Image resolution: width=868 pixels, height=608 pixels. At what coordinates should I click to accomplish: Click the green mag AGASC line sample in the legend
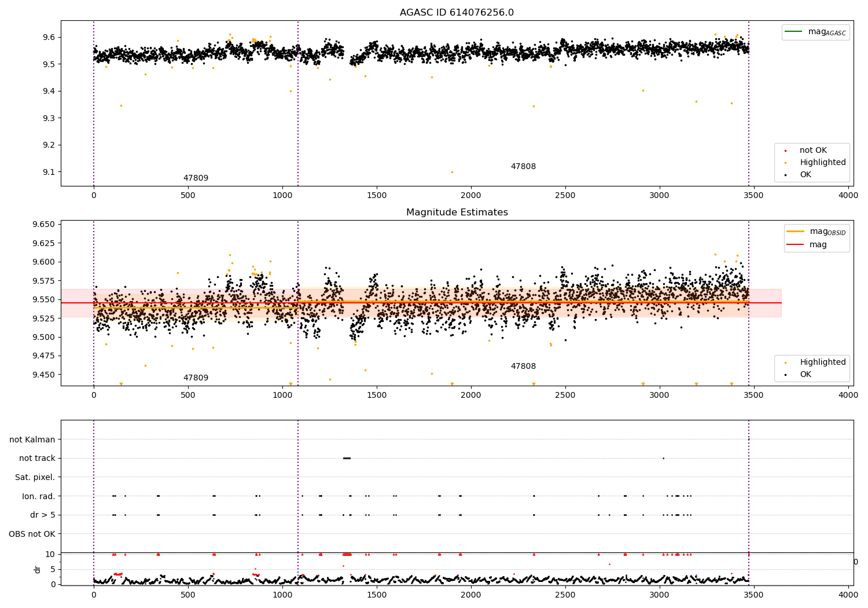pos(794,31)
